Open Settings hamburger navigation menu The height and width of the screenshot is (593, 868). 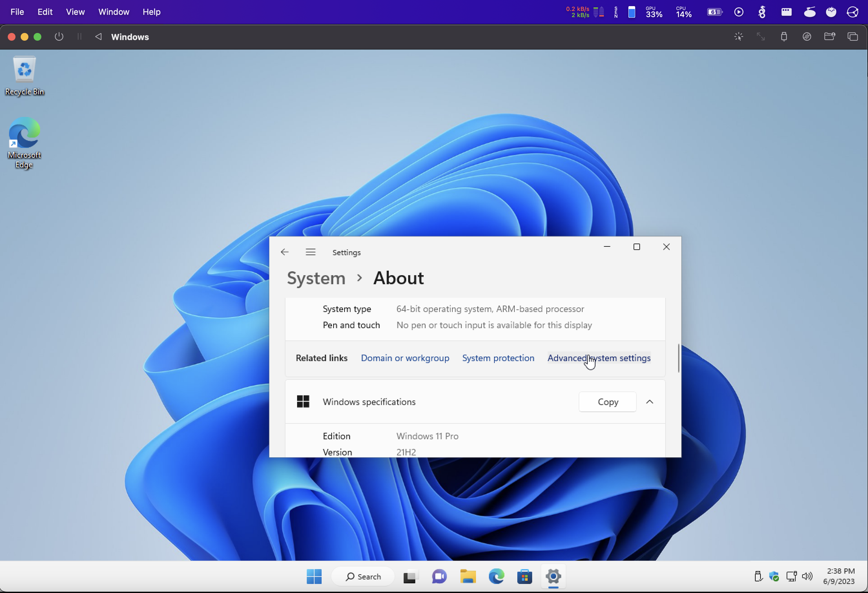(310, 252)
